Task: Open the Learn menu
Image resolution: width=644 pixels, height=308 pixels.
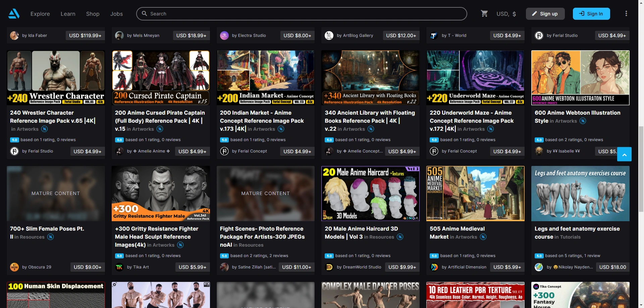Action: [68, 14]
